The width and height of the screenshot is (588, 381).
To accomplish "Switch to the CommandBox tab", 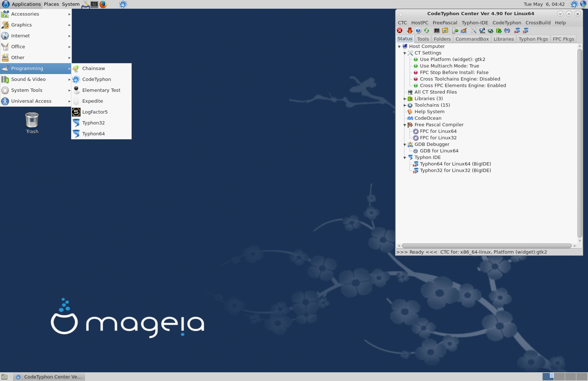I will [472, 39].
